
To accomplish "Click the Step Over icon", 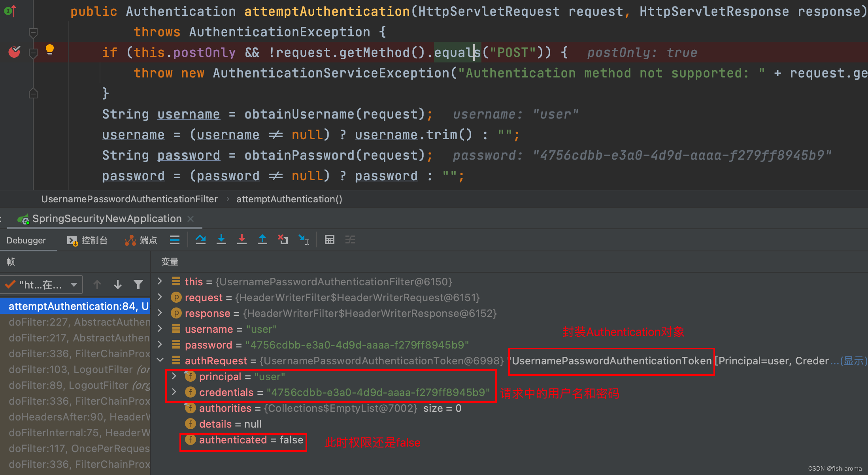I will point(200,239).
